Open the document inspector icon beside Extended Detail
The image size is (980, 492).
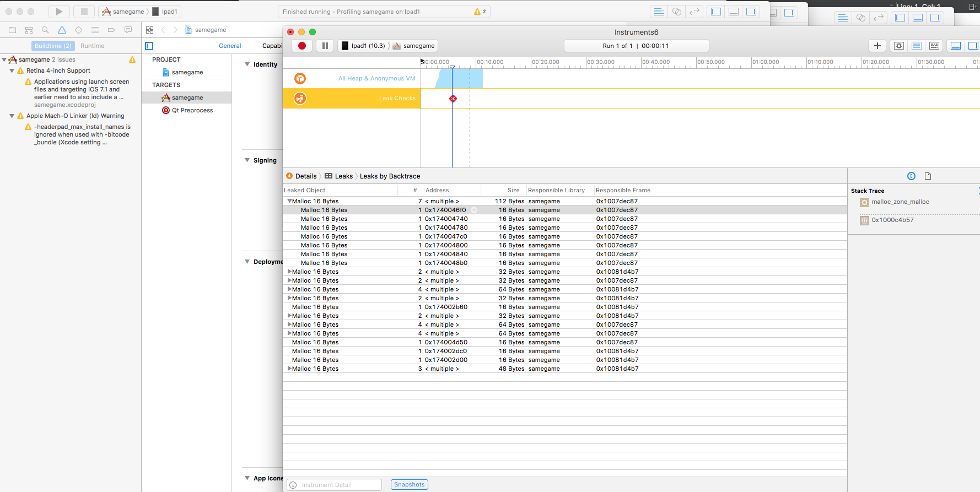tap(928, 176)
